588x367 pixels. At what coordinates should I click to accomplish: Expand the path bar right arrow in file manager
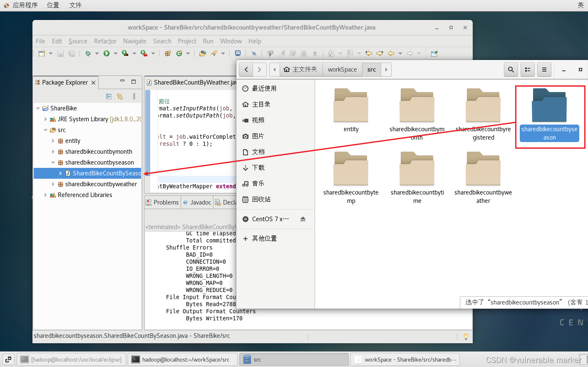(386, 70)
